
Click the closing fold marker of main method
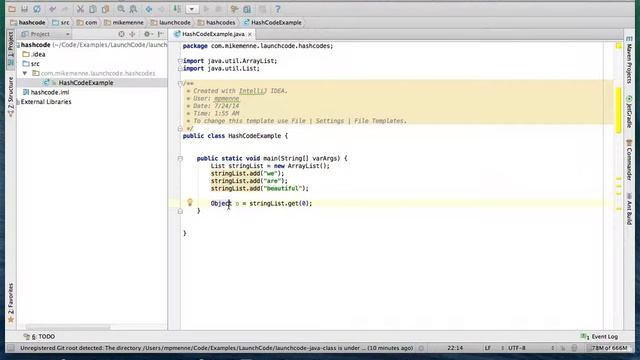click(180, 211)
